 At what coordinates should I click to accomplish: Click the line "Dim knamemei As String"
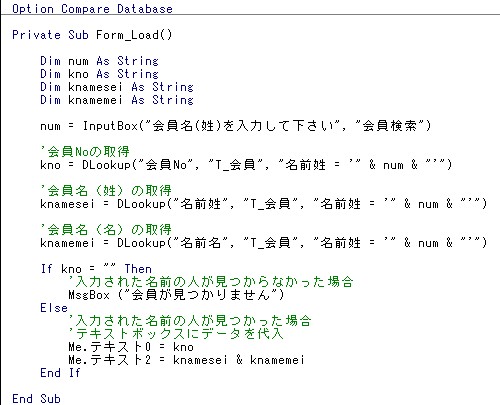(117, 100)
